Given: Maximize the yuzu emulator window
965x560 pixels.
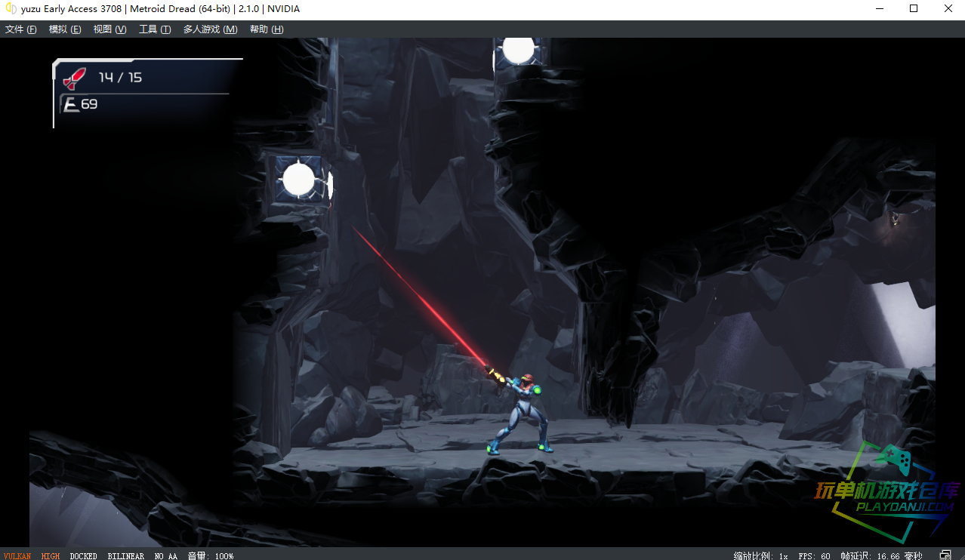Looking at the screenshot, I should click(914, 9).
